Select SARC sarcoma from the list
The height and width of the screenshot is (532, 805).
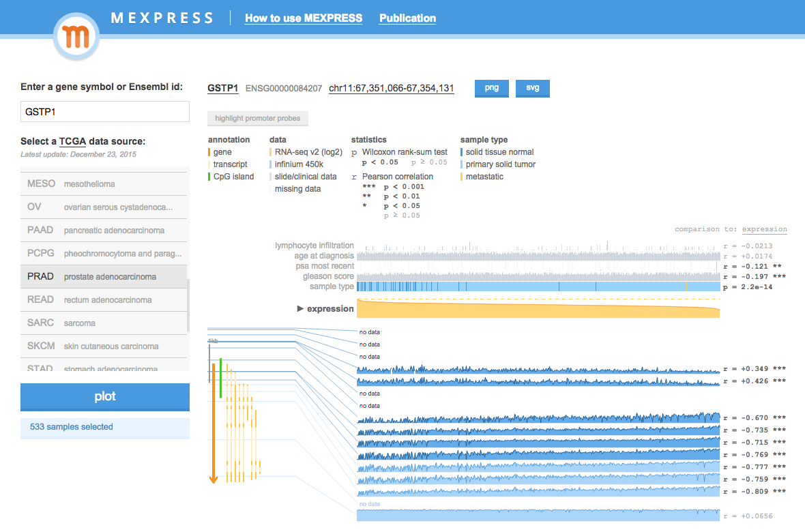(x=104, y=323)
